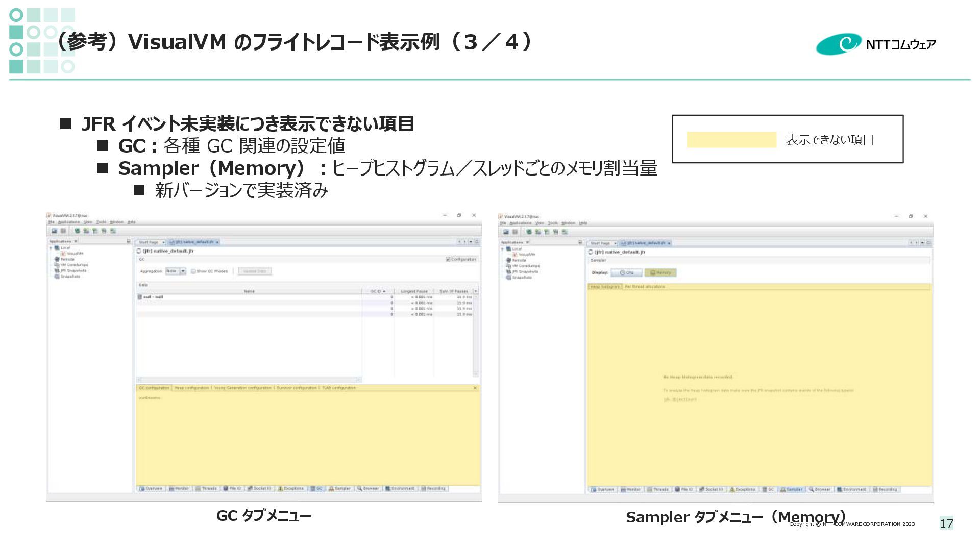Toggle Configuration checkbox in GC view
The image size is (980, 551).
[448, 259]
